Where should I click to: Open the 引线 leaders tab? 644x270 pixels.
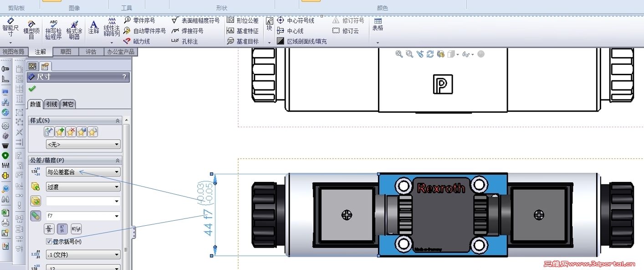(52, 104)
